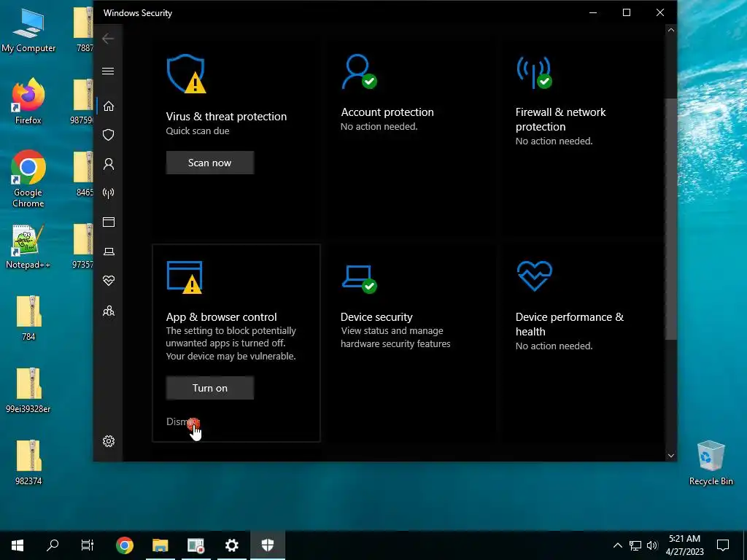Select Google Chrome desktop shortcut

pos(28,179)
